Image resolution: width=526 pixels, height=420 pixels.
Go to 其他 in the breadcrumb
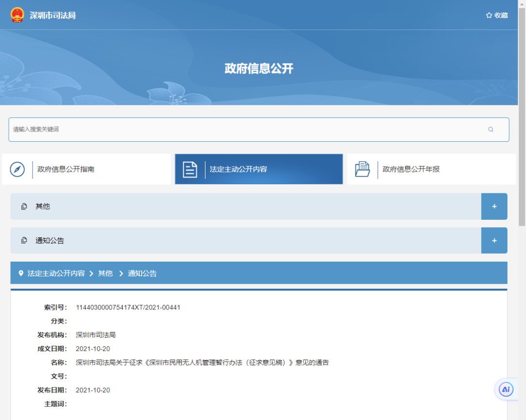(105, 273)
